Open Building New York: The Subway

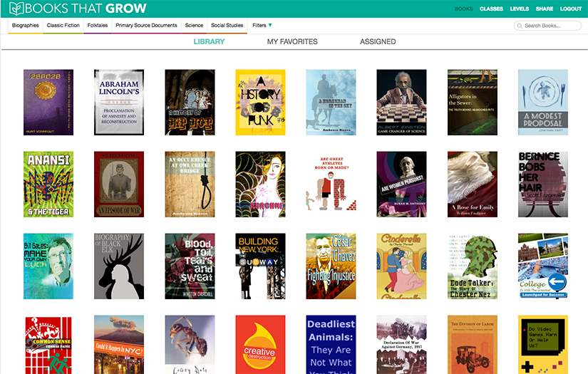260,266
